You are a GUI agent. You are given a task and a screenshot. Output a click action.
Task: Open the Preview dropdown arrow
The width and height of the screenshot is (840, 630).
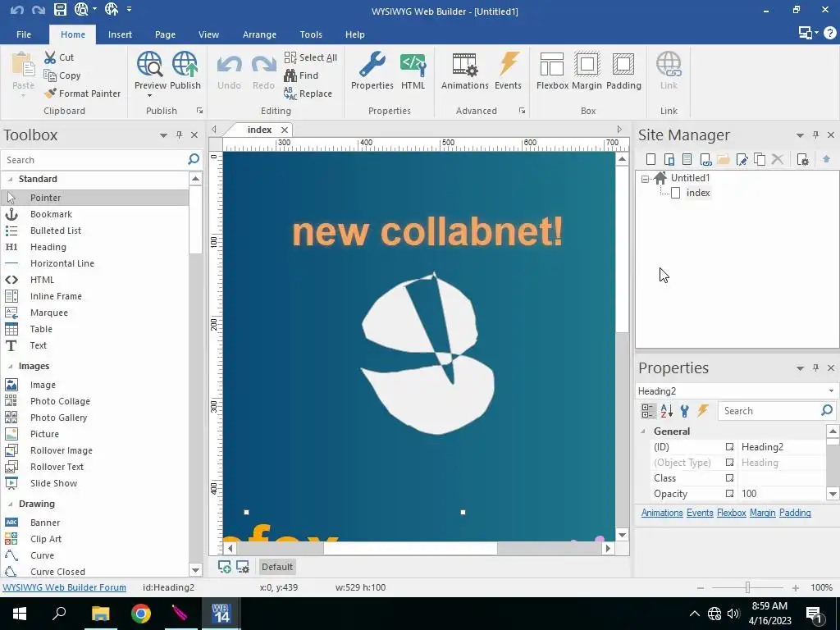point(149,96)
